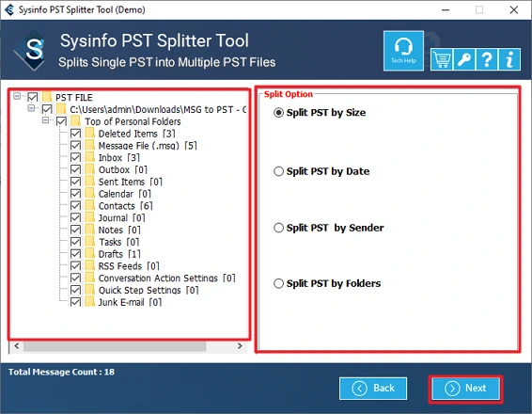Screen dimensions: 532x414
Task: Collapse Top of Personal Folders node
Action: pyautogui.click(x=45, y=120)
